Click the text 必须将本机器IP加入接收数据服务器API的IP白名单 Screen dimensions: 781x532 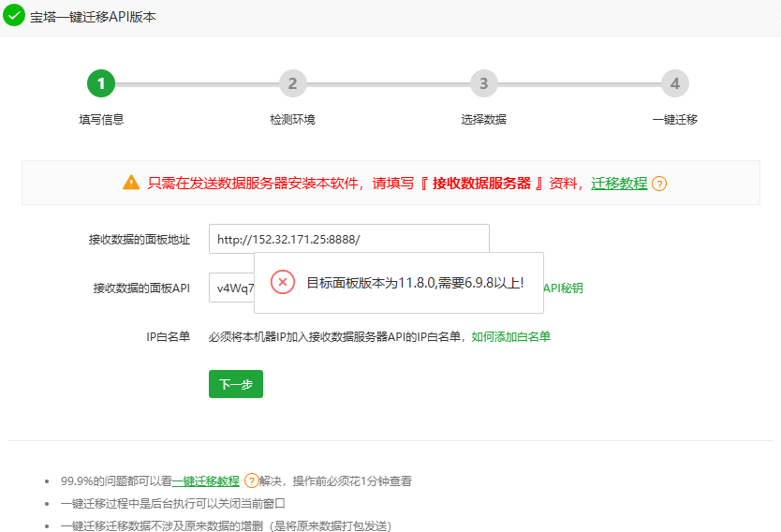[x=334, y=337]
